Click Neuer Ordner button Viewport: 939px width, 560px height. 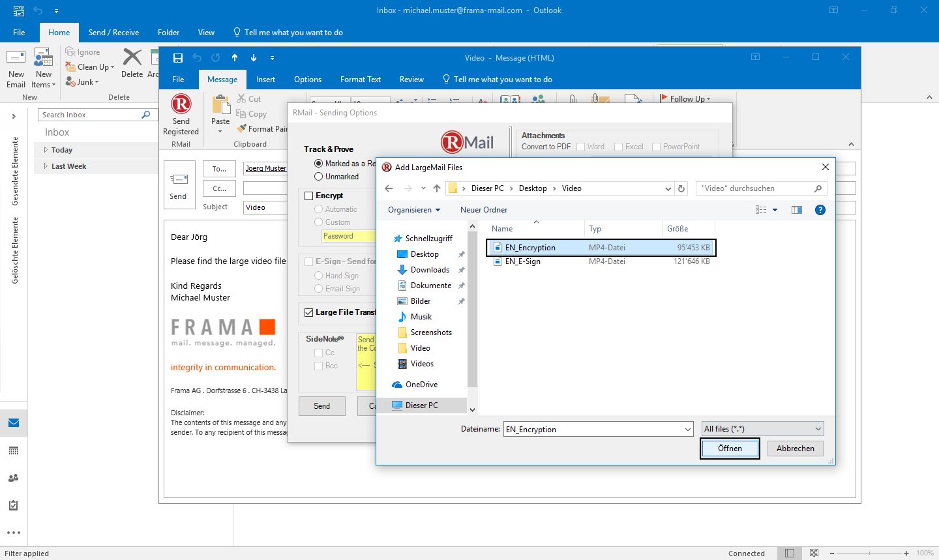coord(484,210)
